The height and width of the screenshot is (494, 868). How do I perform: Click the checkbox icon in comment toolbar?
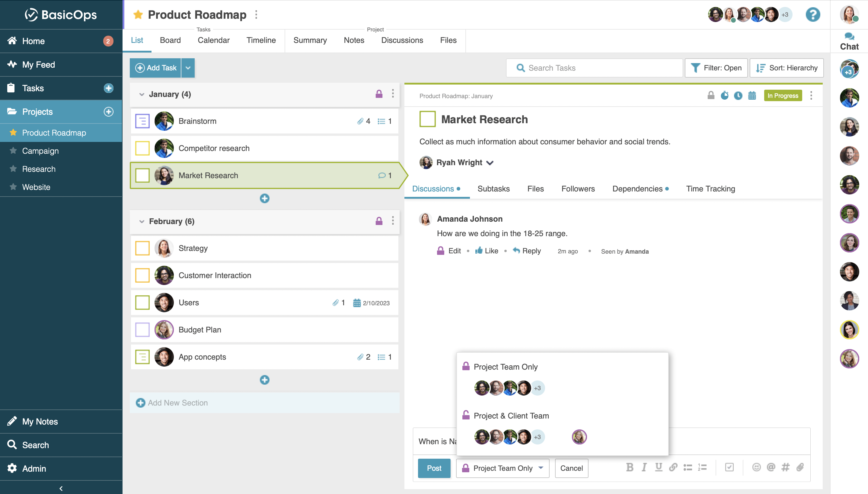click(729, 467)
